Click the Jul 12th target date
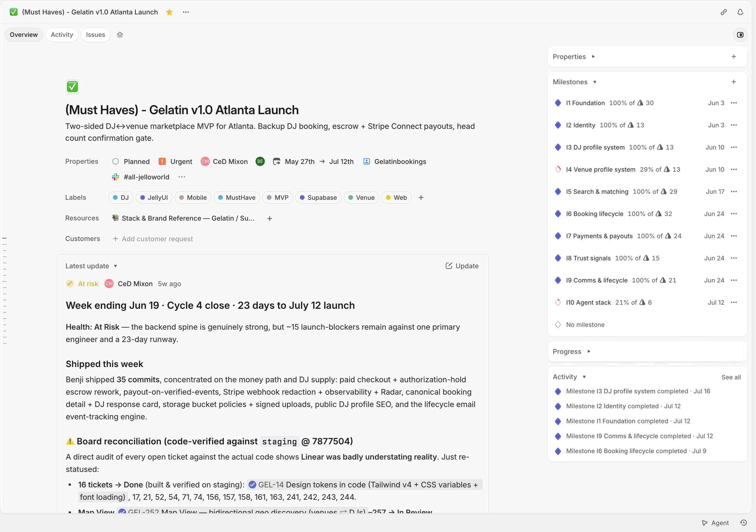 point(341,162)
